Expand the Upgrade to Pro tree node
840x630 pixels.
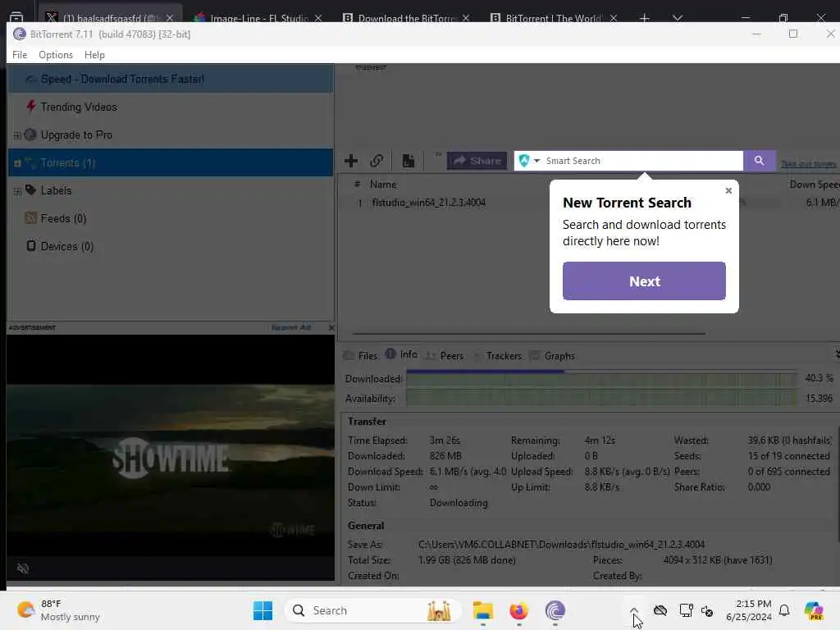coord(17,135)
